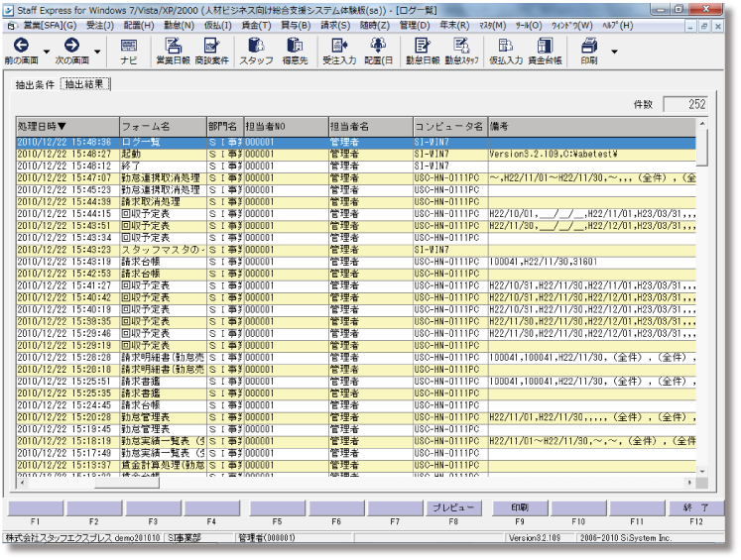Select row 15:20:28 勤怠管理表
The image size is (741, 560).
click(356, 417)
